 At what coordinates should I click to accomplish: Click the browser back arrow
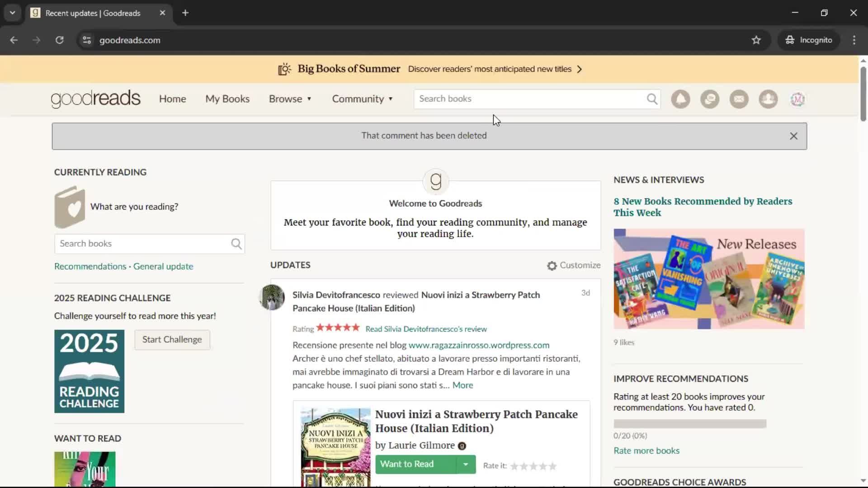coord(14,40)
